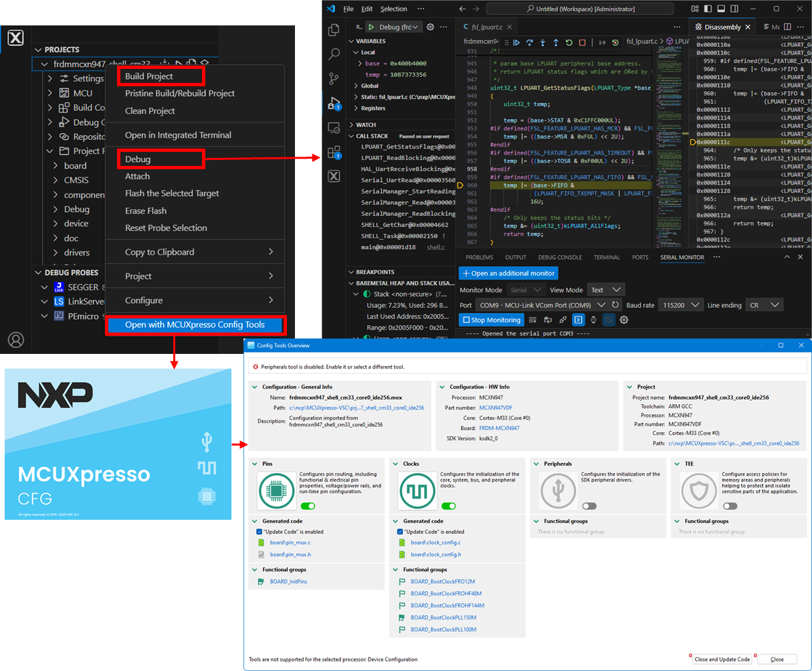
Task: Open Run and Debug in activity bar
Action: point(334,104)
